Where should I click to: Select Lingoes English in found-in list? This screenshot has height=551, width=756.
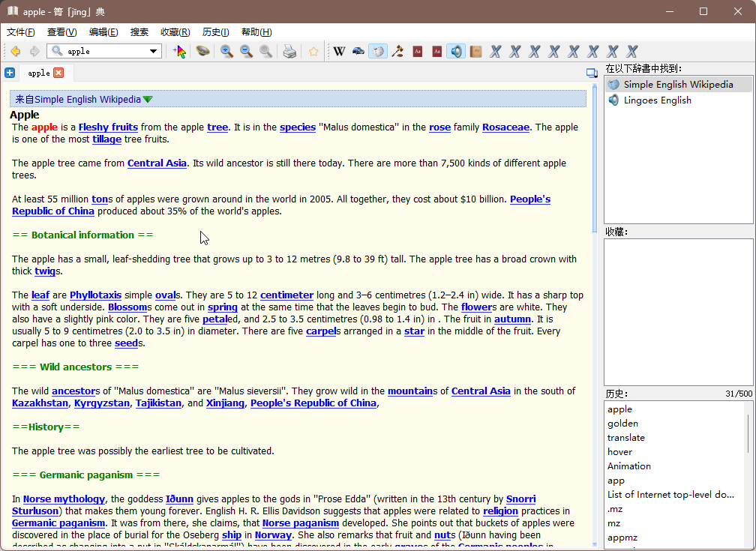point(678,100)
